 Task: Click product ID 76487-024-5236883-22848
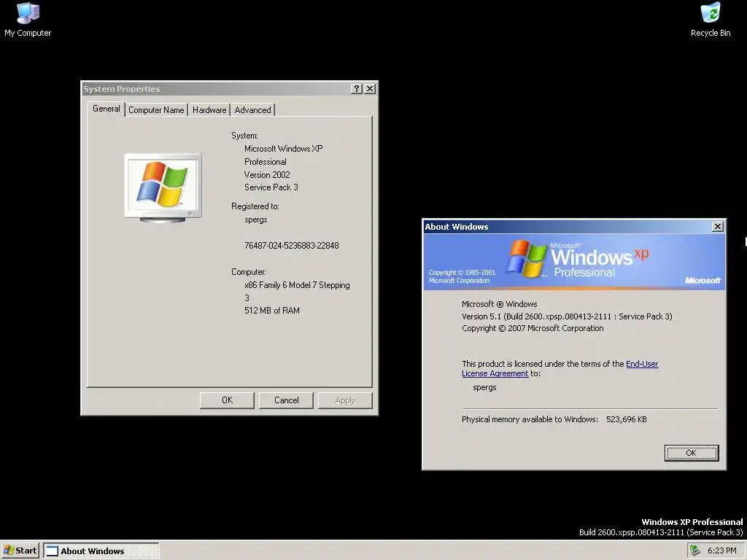292,246
